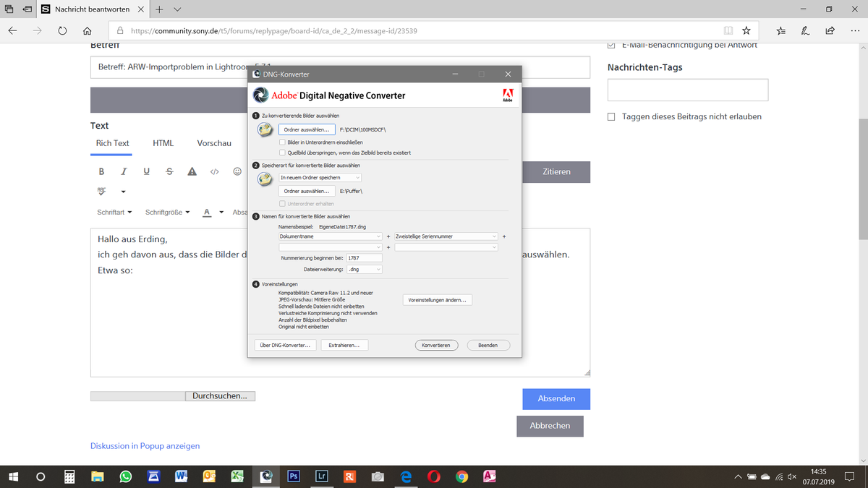The width and height of the screenshot is (868, 488).
Task: Toggle bold text formatting
Action: (101, 171)
